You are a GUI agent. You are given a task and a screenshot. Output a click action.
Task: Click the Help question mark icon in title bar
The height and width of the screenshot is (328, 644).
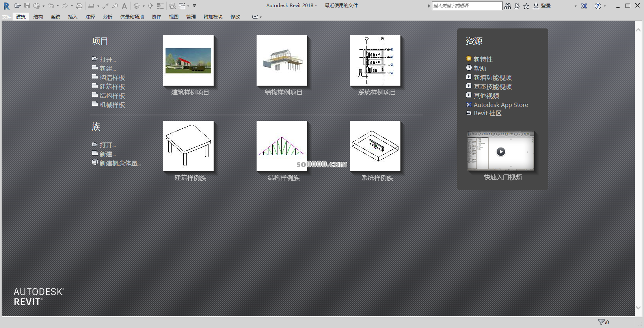coord(598,6)
